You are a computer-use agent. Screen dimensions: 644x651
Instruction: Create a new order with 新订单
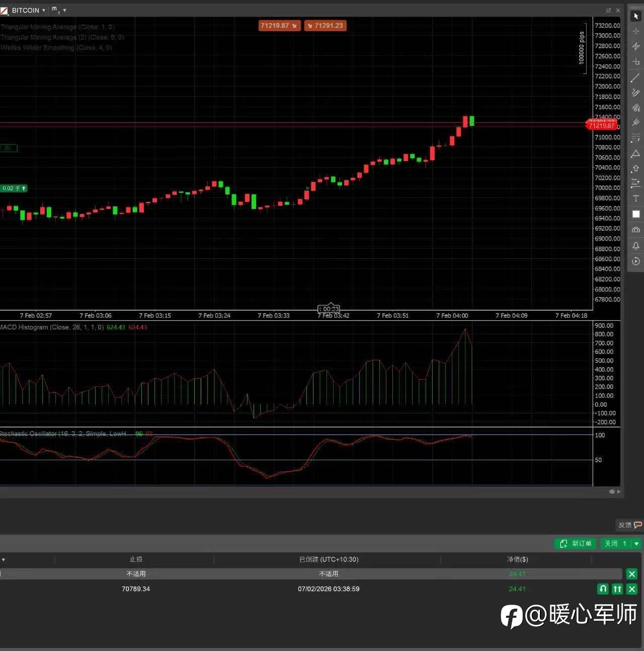point(576,544)
